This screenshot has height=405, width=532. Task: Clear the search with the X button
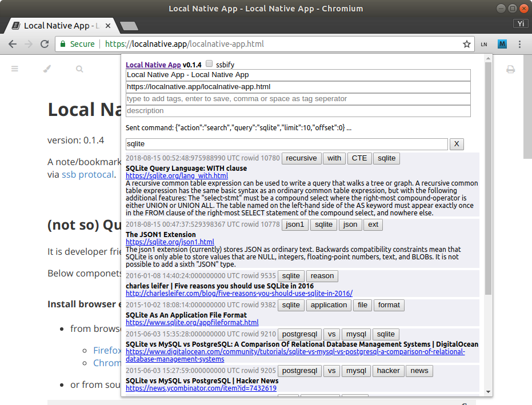tap(456, 144)
